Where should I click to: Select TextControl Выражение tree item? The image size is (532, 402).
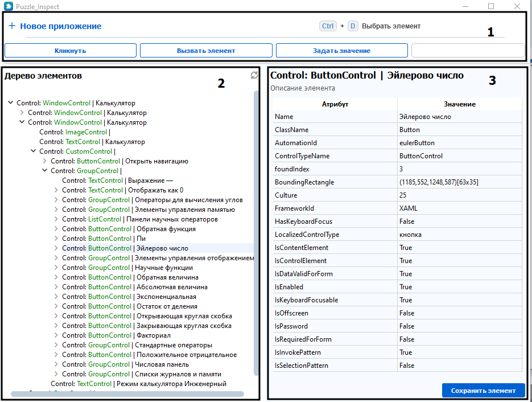pos(117,181)
